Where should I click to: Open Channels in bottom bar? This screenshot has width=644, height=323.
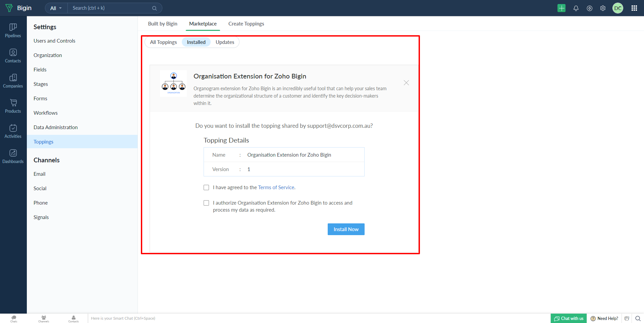[x=44, y=319]
